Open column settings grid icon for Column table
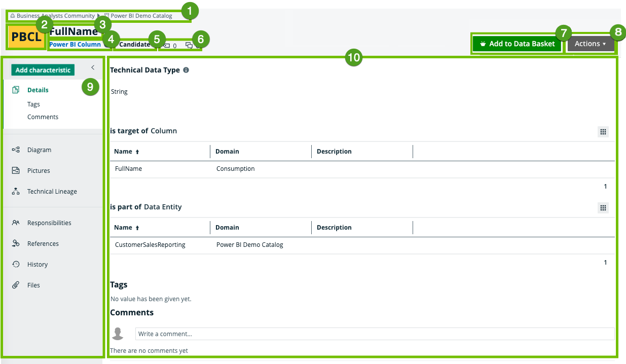The image size is (626, 364). pos(603,132)
